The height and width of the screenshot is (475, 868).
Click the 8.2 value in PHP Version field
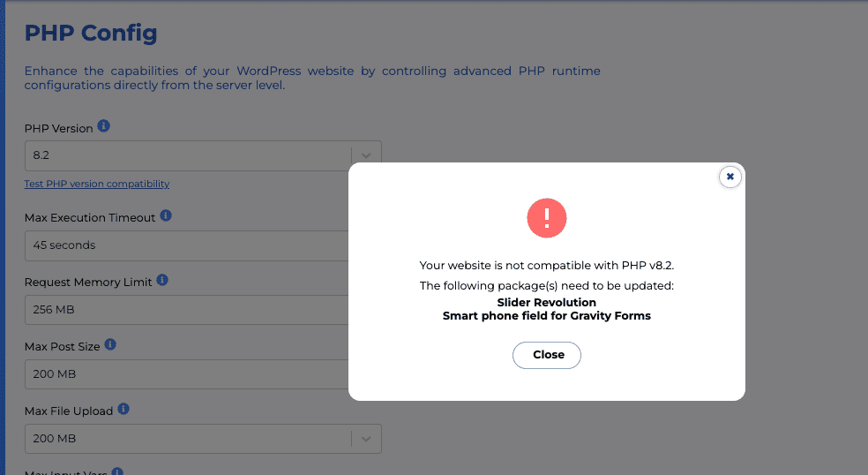click(x=40, y=155)
